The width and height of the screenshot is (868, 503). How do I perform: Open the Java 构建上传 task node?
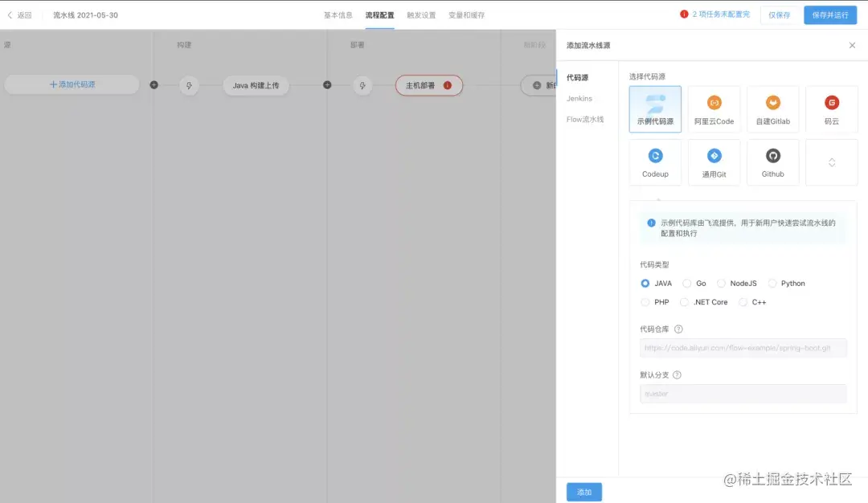[256, 85]
